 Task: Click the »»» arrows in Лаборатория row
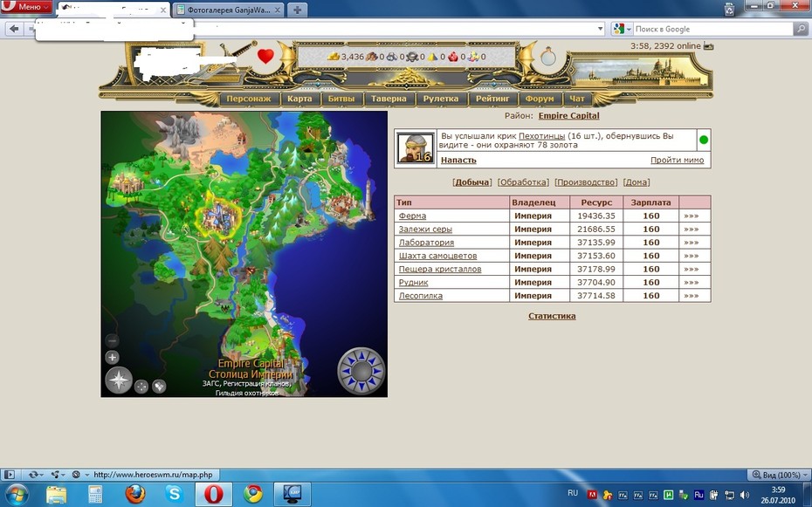692,242
